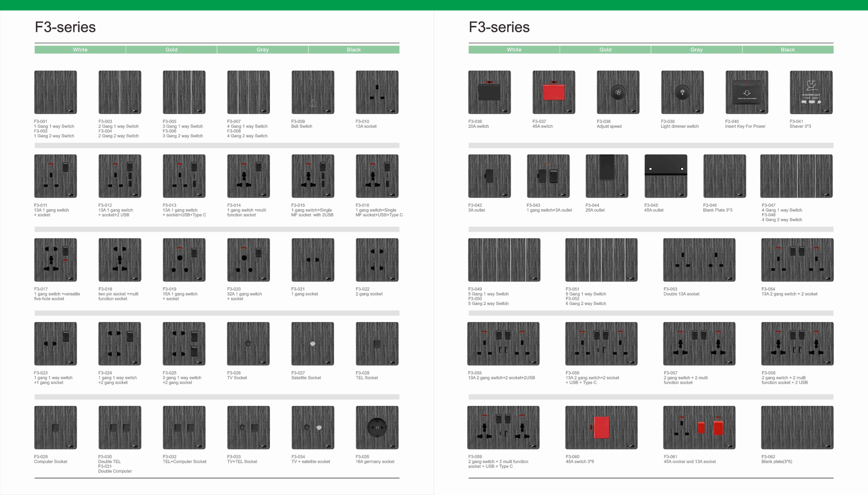
Task: Click the 'F3-015' product code label
Action: (298, 205)
